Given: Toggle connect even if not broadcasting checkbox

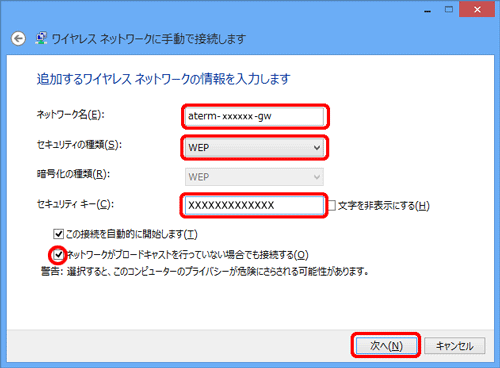Looking at the screenshot, I should 58,255.
